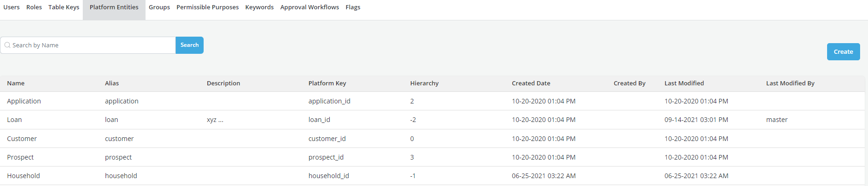The image size is (868, 186).
Task: Expand the truncated 'xyz ...' description
Action: pyautogui.click(x=215, y=120)
